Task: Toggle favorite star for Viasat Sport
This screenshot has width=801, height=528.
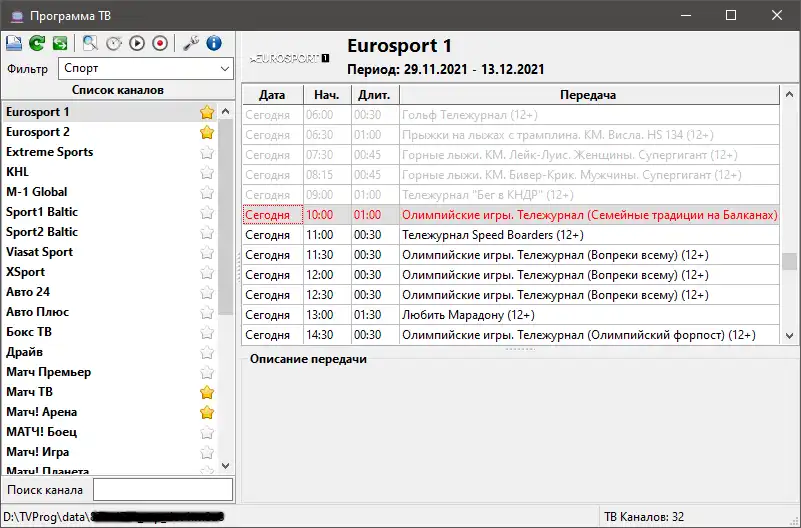Action: click(207, 252)
